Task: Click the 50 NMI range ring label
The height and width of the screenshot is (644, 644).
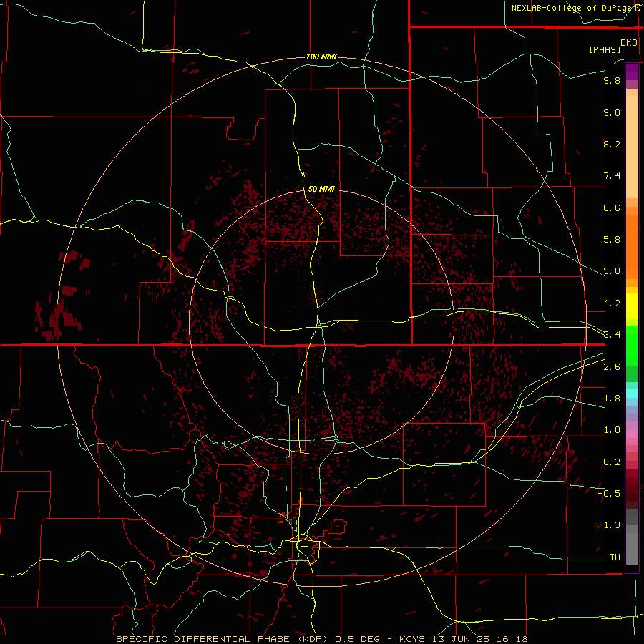Action: click(321, 189)
